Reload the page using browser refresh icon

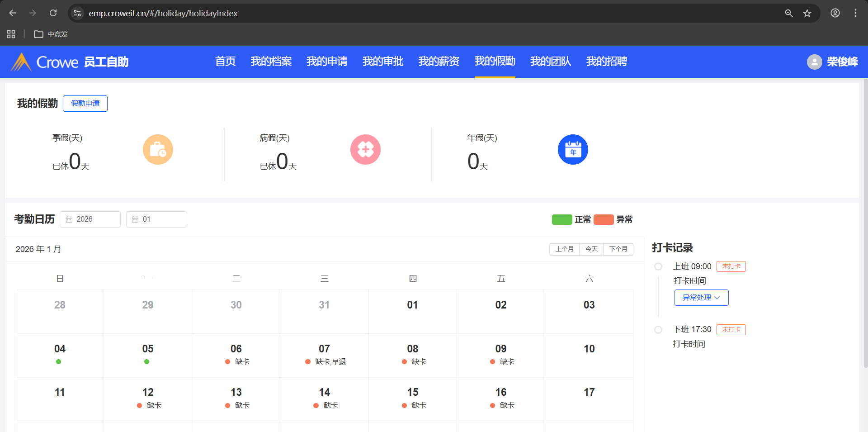point(53,13)
